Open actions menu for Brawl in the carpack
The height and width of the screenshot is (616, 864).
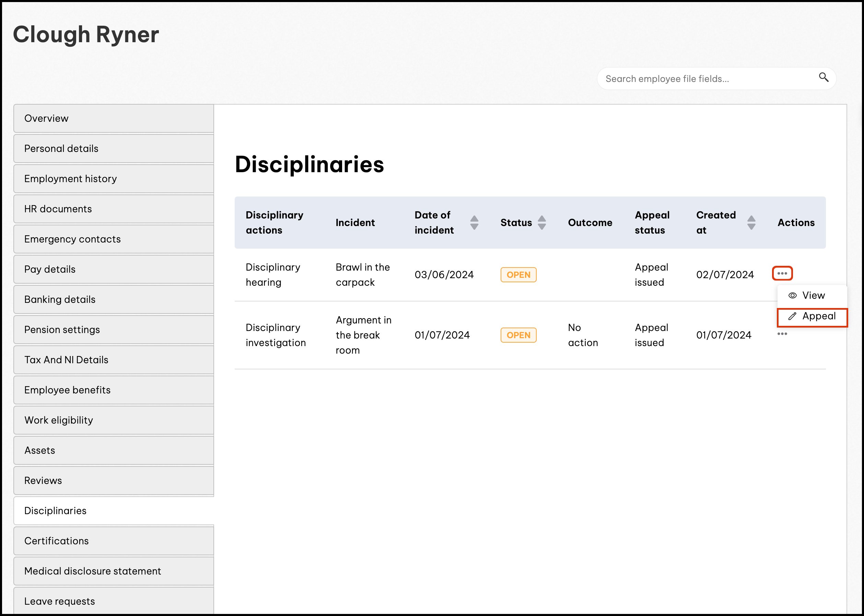[x=782, y=273]
